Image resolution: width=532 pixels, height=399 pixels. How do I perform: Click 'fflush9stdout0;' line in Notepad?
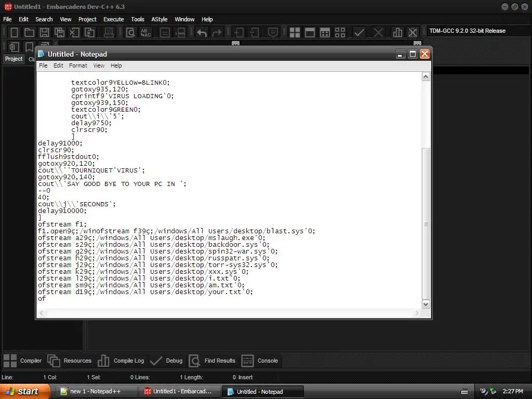coord(69,157)
